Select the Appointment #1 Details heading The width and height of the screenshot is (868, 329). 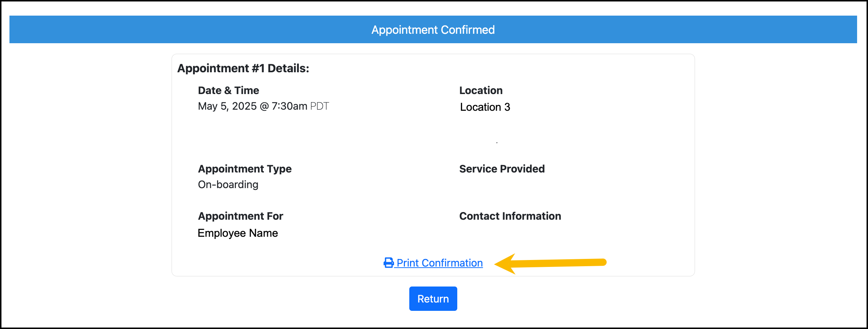pyautogui.click(x=243, y=68)
